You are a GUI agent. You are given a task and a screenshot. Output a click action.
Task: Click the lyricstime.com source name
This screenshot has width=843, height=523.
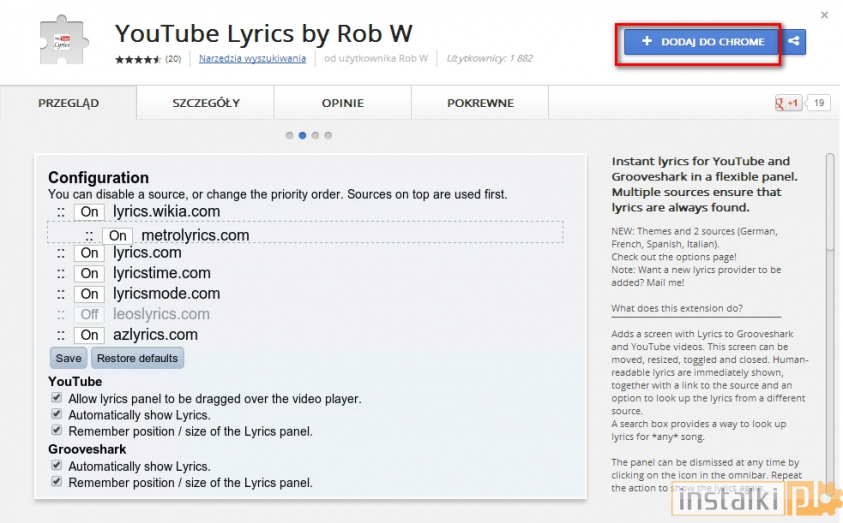pyautogui.click(x=162, y=273)
